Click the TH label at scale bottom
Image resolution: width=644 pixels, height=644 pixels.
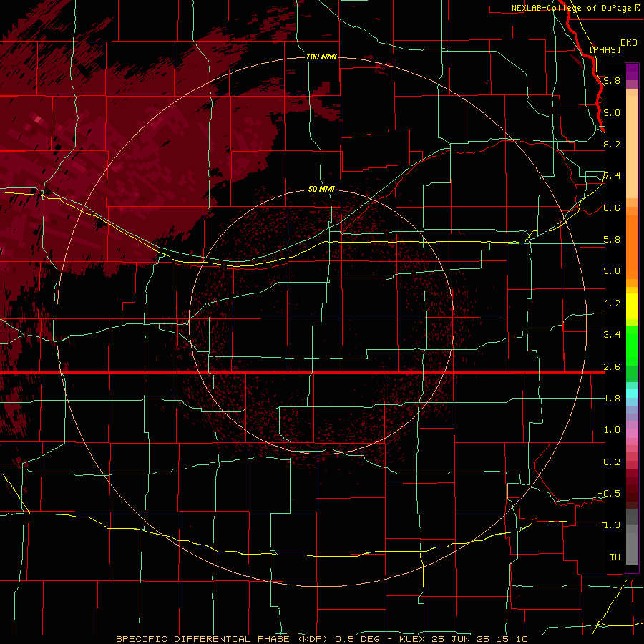[615, 557]
